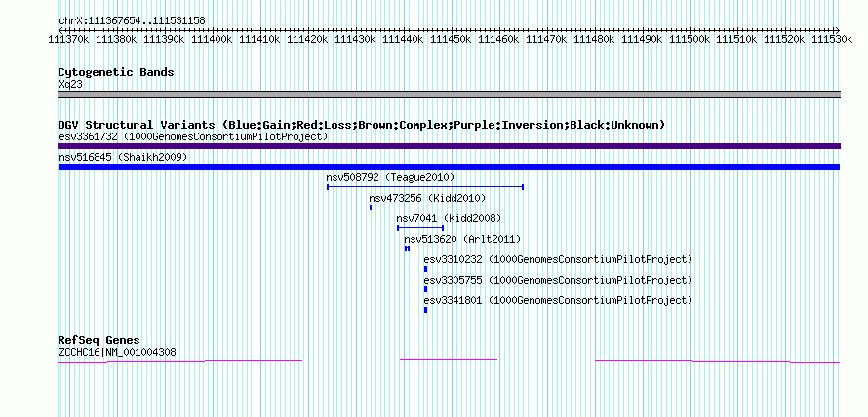The width and height of the screenshot is (868, 417).
Task: Open the nsv513620 (Arlt2011) label
Action: click(x=462, y=239)
